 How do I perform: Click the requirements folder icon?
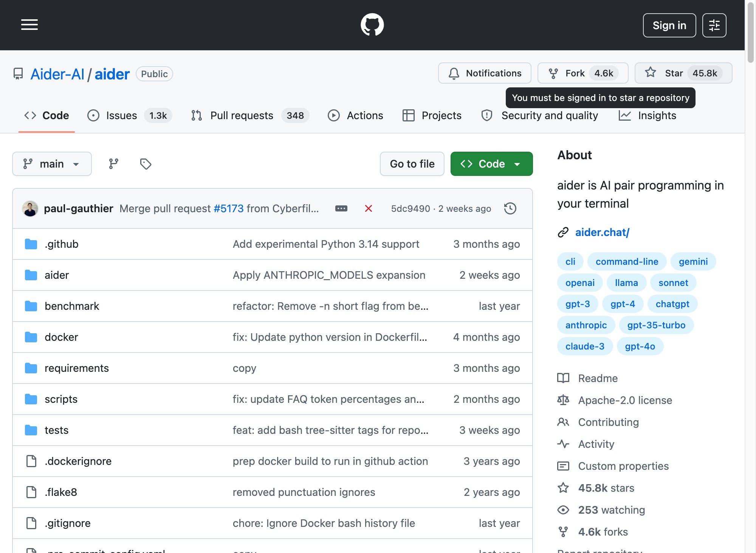[31, 368]
